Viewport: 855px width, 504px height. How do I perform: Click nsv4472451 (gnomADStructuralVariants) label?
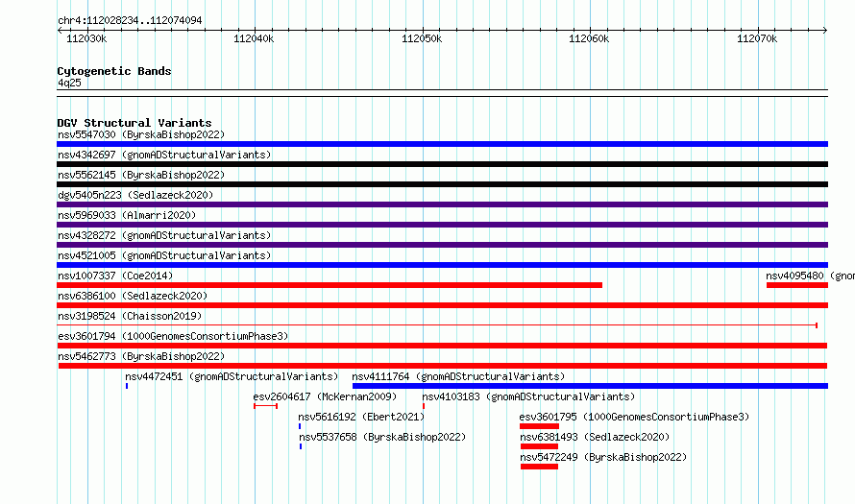pyautogui.click(x=232, y=376)
